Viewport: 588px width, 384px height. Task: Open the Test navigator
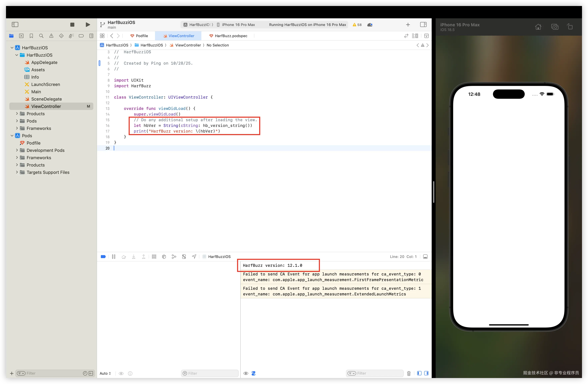click(61, 36)
